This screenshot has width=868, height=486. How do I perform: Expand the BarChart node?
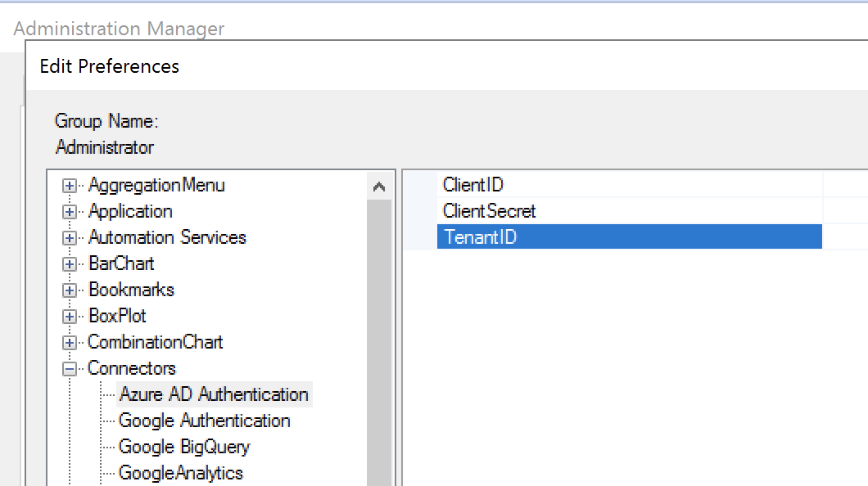(x=70, y=264)
